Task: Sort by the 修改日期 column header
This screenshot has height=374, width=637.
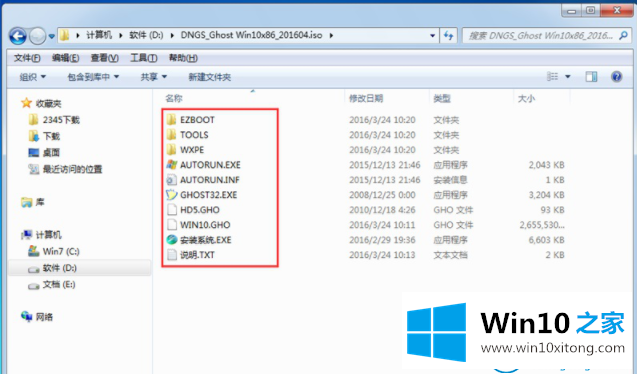Action: pyautogui.click(x=366, y=98)
